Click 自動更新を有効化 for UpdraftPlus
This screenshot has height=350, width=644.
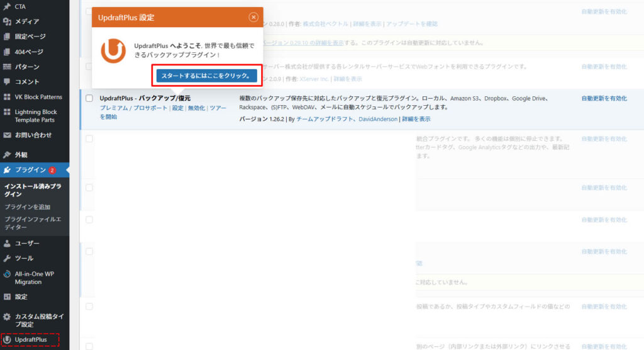tap(604, 98)
